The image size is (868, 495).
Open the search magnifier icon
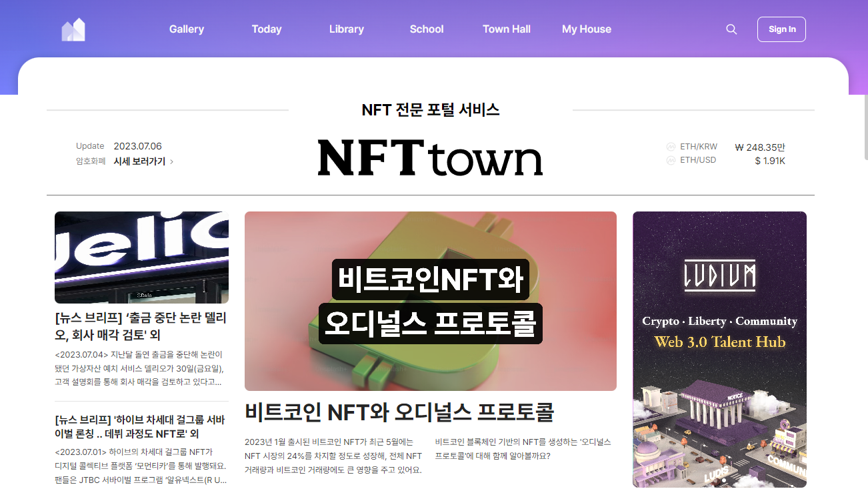(731, 29)
